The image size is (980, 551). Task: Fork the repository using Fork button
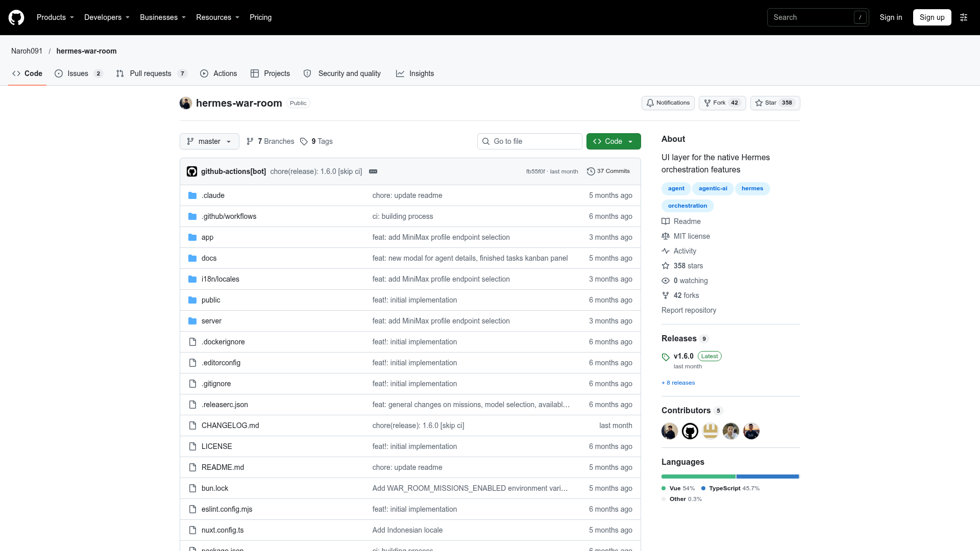(722, 103)
